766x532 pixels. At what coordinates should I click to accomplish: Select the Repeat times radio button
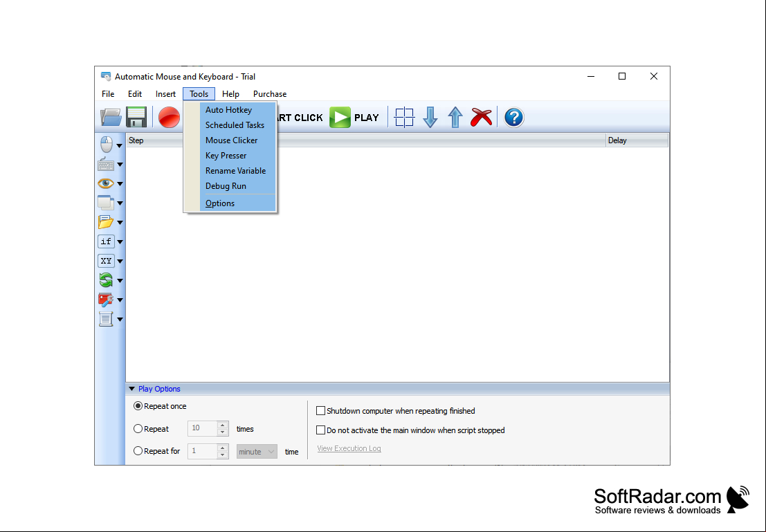138,428
